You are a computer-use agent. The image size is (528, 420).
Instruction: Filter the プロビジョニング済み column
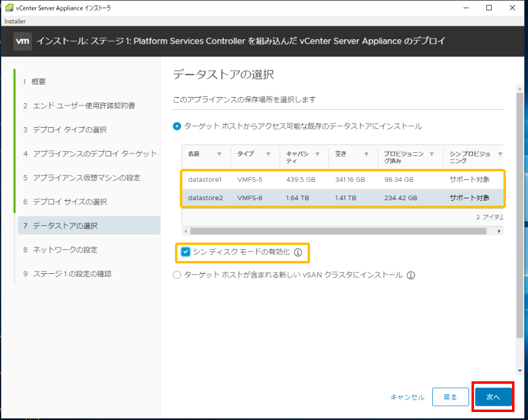pos(432,154)
